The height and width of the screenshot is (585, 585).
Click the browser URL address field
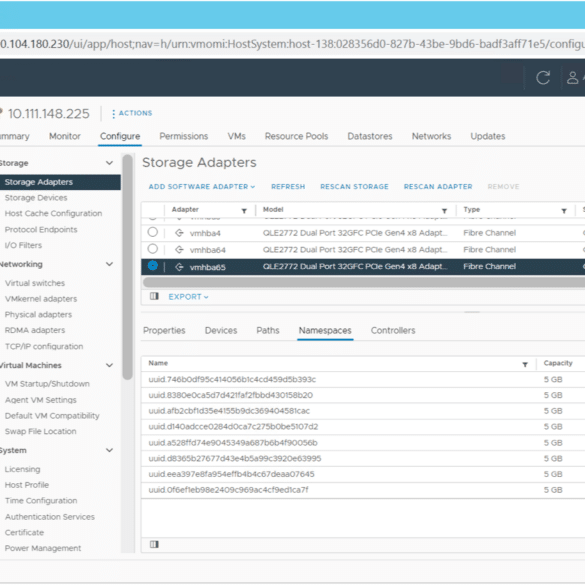coord(292,44)
